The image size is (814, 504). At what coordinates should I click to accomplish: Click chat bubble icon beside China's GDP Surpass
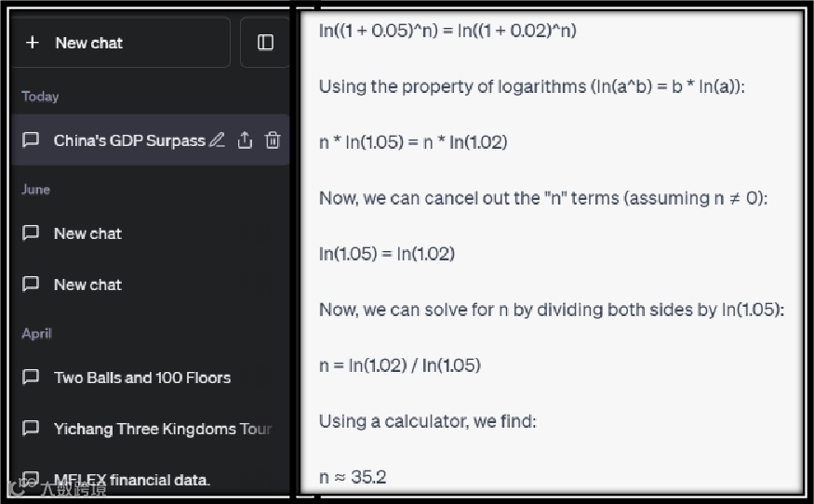31,140
